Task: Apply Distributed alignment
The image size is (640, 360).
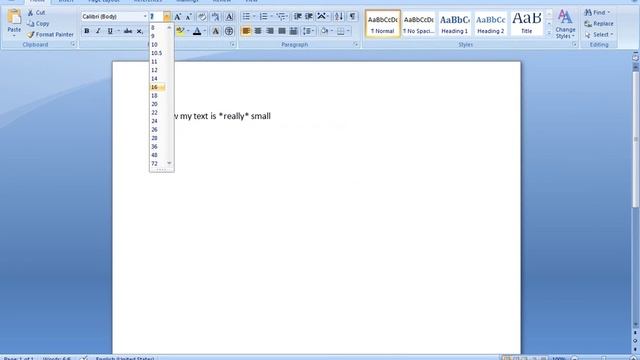Action: click(293, 31)
